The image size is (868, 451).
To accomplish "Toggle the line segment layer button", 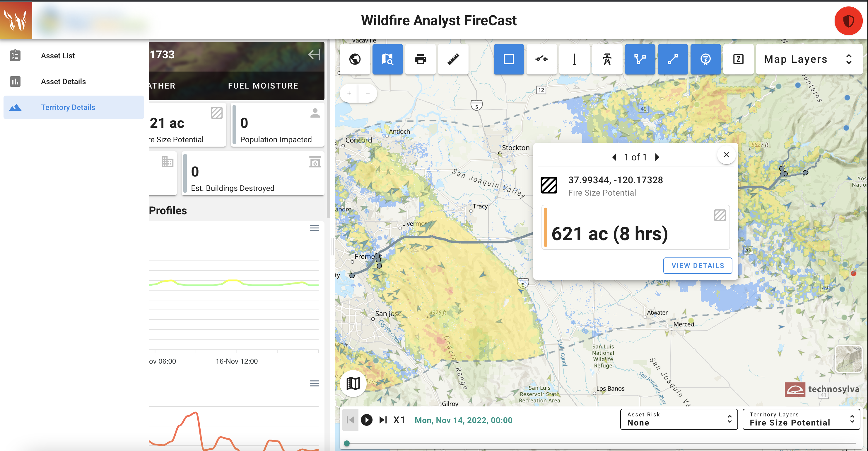I will tap(672, 59).
